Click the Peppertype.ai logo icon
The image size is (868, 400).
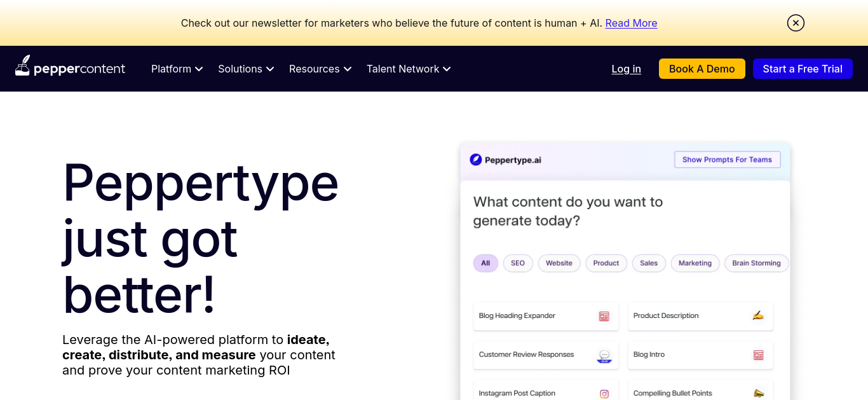coord(475,160)
